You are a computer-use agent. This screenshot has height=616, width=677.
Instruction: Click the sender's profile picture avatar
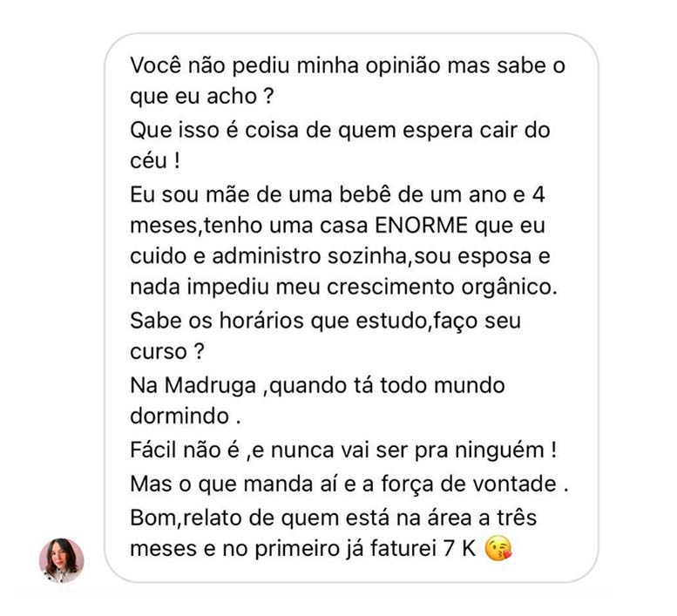pyautogui.click(x=61, y=559)
